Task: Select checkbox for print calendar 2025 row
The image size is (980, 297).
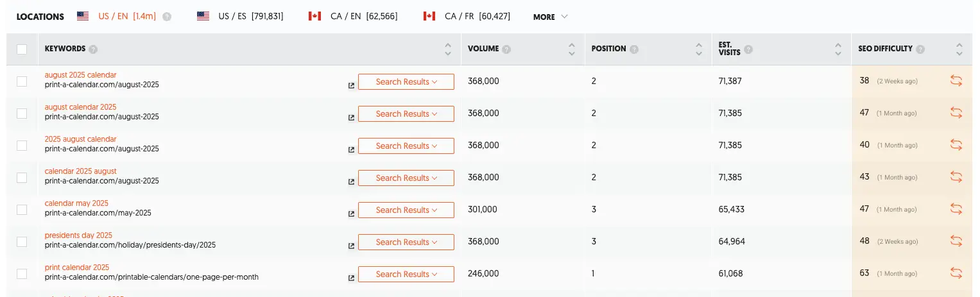Action: pyautogui.click(x=22, y=274)
